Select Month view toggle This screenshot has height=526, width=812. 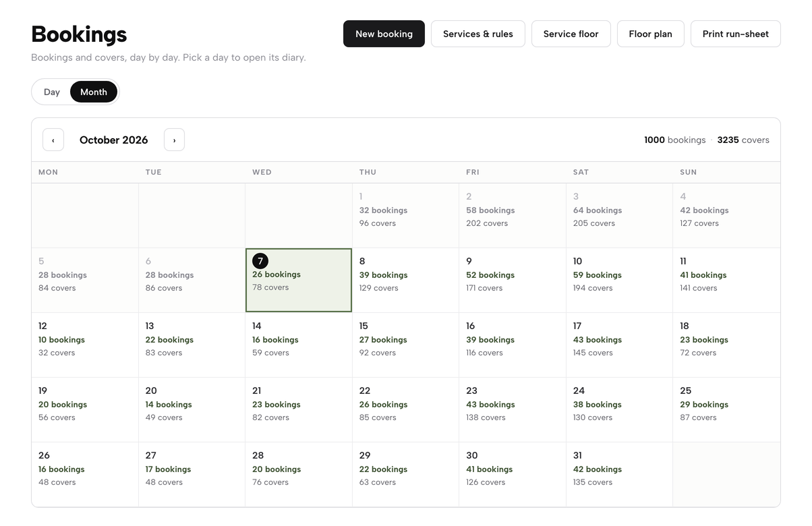pos(94,92)
